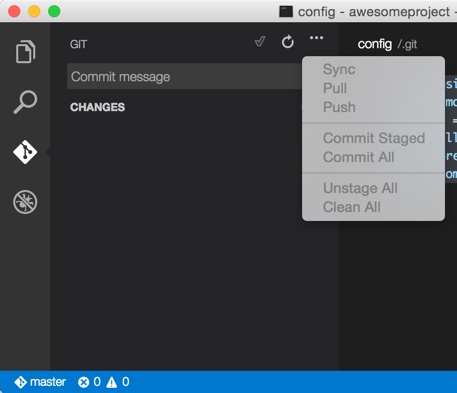
Task: Click into the Commit message field
Action: coord(184,77)
